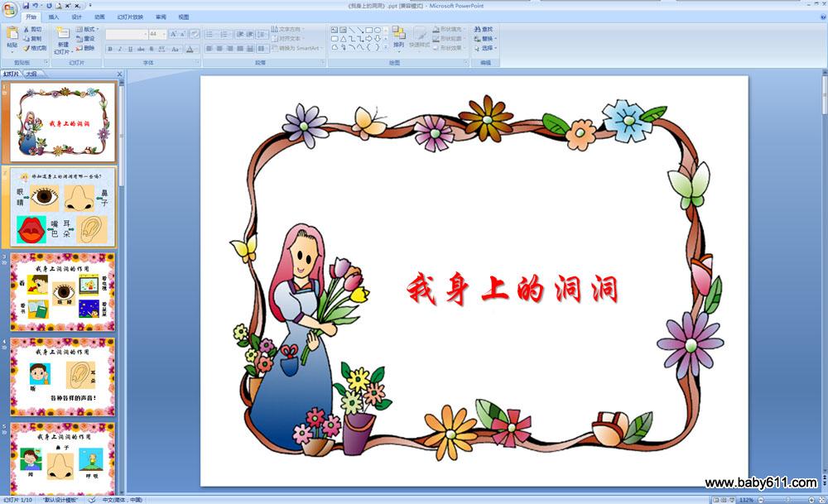
Task: Align text left
Action: (x=209, y=49)
